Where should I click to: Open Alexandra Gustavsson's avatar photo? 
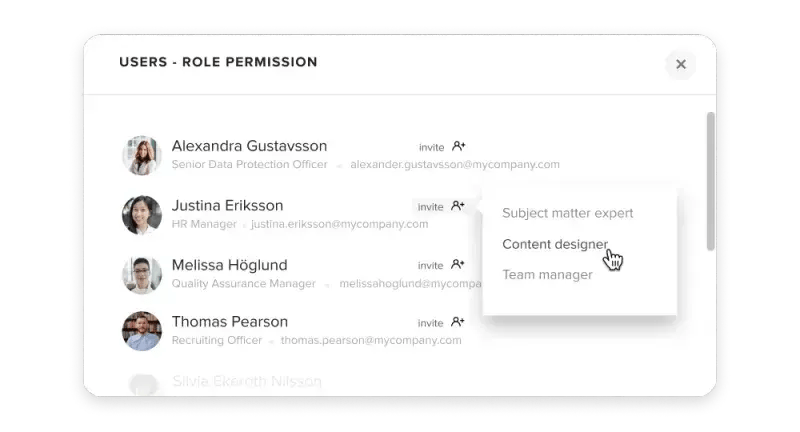click(x=142, y=156)
